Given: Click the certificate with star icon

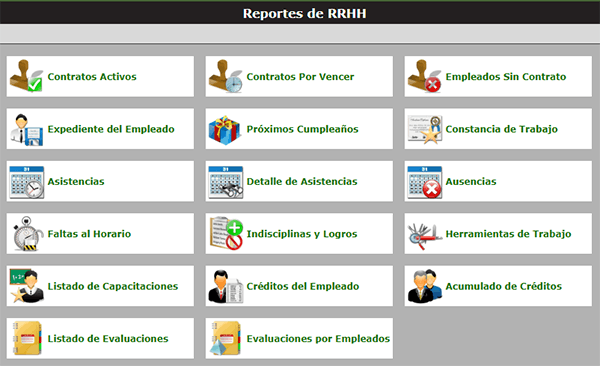Looking at the screenshot, I should tap(425, 129).
